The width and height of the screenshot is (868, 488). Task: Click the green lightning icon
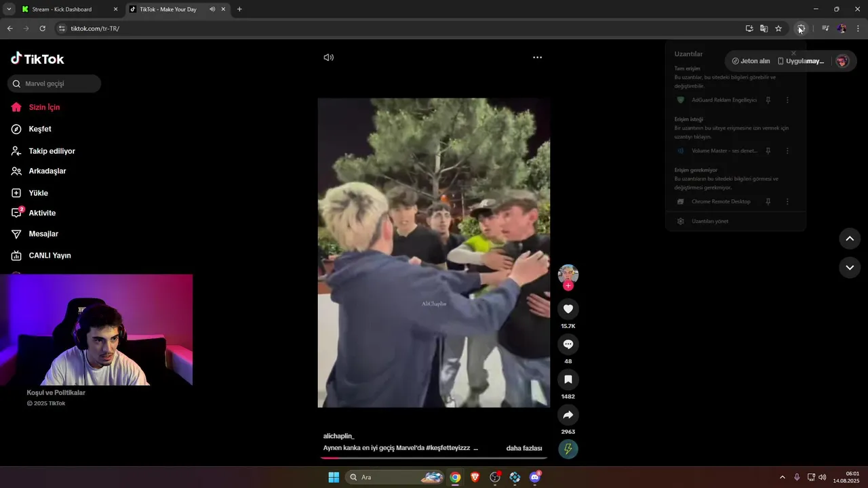click(568, 449)
